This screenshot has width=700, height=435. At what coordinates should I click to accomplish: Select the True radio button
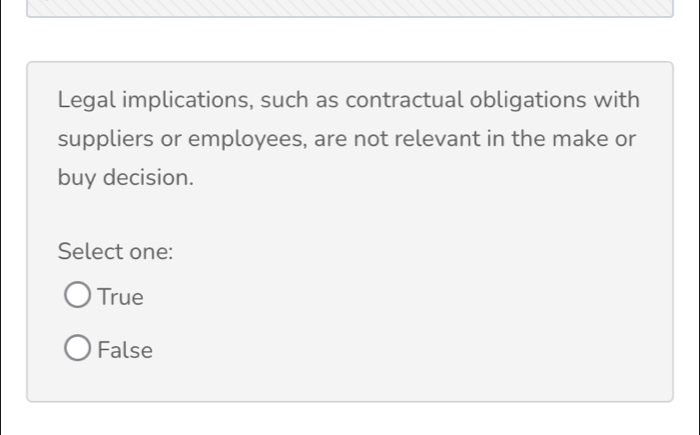[x=78, y=297]
